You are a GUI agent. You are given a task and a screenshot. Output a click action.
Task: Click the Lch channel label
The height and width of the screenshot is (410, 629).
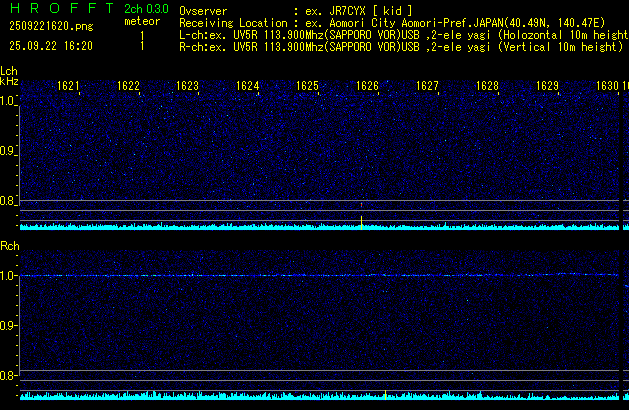9,71
